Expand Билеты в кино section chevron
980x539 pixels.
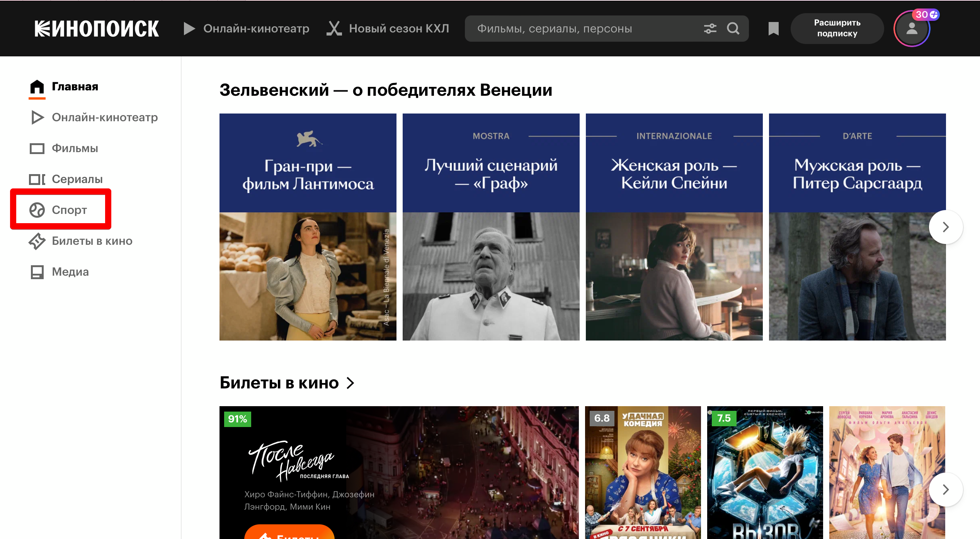[x=350, y=383]
